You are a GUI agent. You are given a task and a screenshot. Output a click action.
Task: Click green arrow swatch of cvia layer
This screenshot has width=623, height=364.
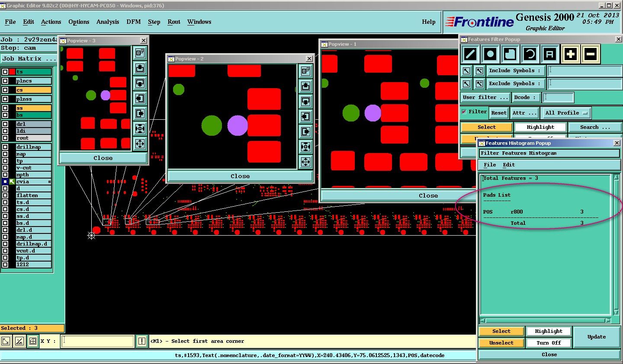[12, 182]
